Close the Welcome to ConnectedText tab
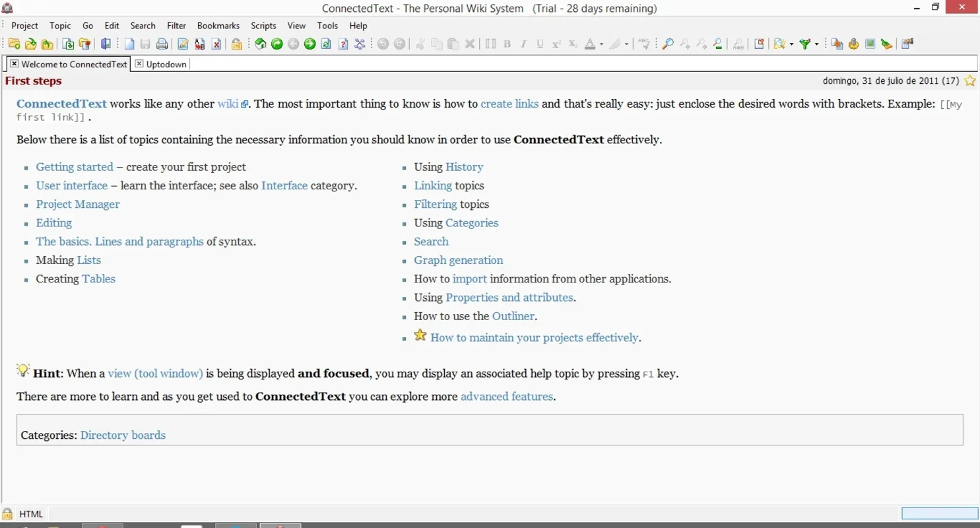Screen dimensions: 980x528 [14, 64]
